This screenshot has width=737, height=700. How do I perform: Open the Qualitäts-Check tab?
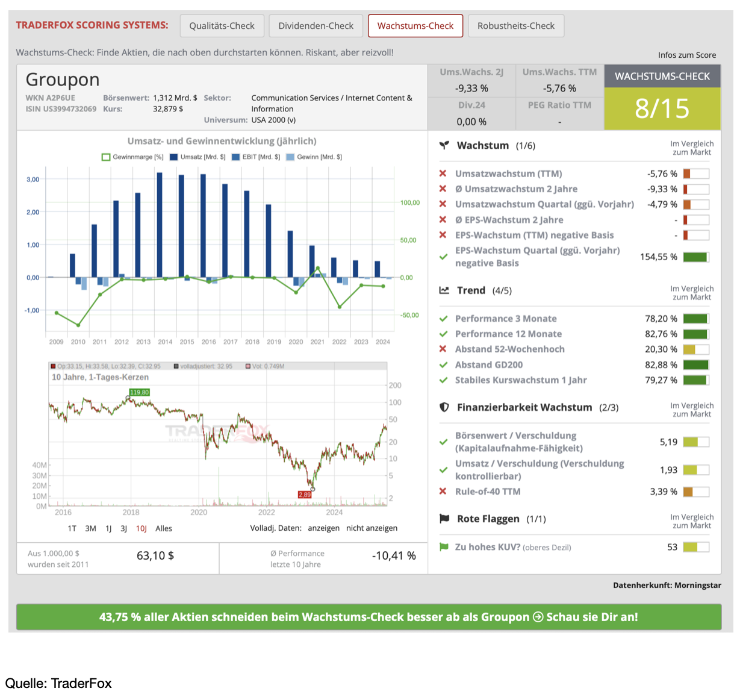222,26
